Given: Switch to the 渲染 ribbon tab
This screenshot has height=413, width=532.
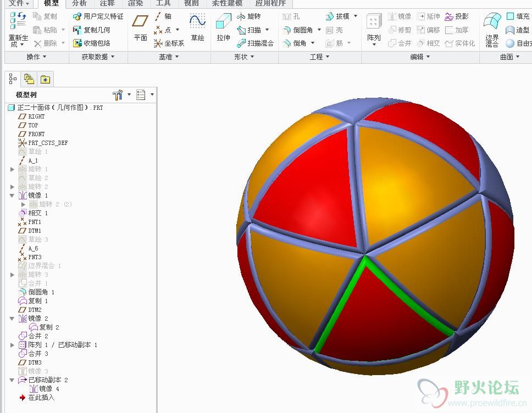Looking at the screenshot, I should click(x=135, y=3).
